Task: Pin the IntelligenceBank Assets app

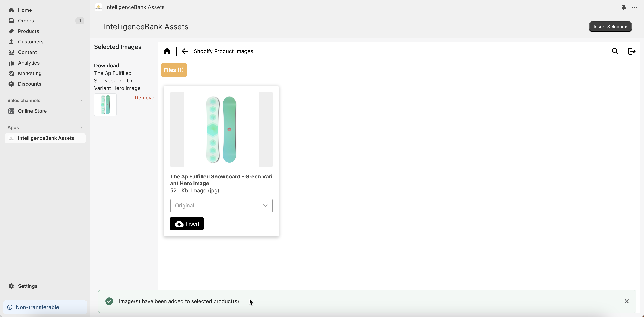Action: click(623, 7)
